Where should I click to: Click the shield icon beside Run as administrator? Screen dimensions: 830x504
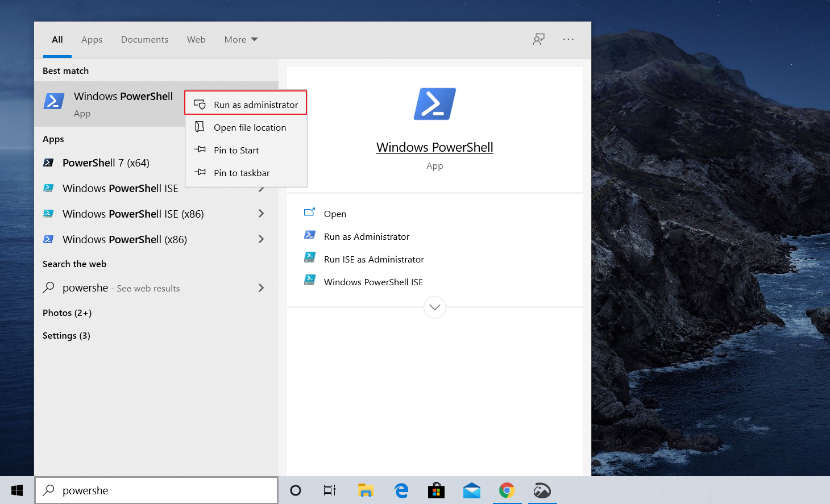(200, 105)
